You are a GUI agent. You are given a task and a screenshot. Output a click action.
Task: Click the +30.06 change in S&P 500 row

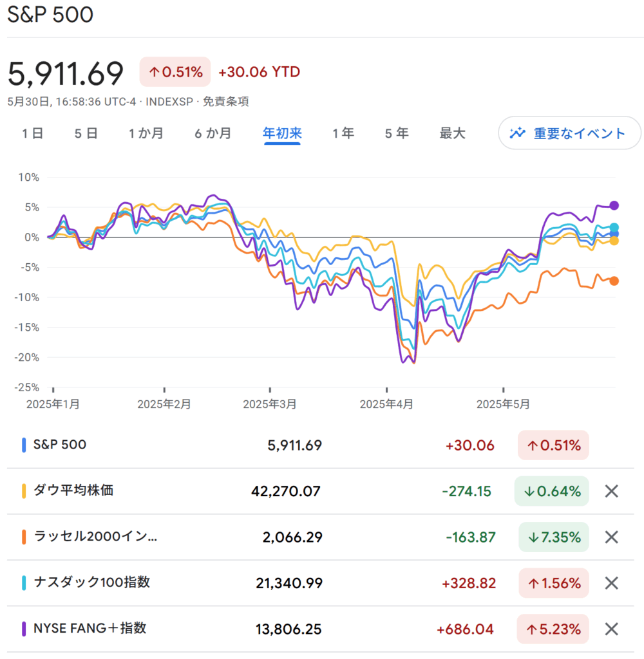470,445
